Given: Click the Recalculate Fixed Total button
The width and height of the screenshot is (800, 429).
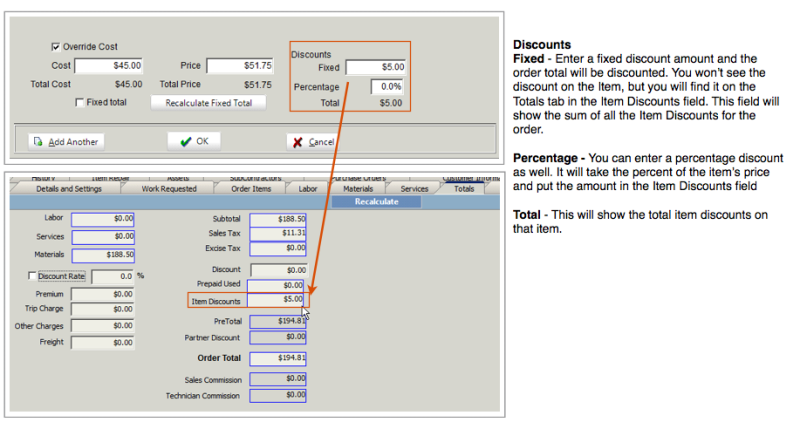Looking at the screenshot, I should pyautogui.click(x=208, y=103).
